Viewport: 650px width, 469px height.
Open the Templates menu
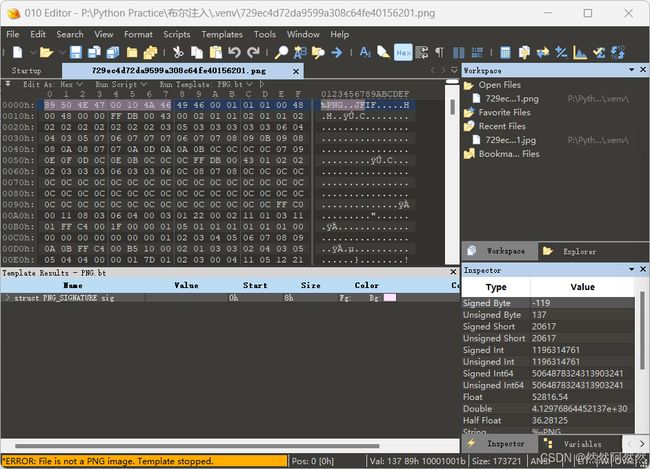[x=222, y=34]
